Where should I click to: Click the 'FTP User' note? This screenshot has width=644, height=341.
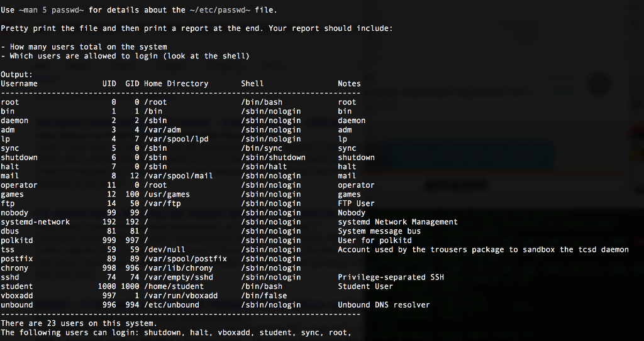coord(356,203)
